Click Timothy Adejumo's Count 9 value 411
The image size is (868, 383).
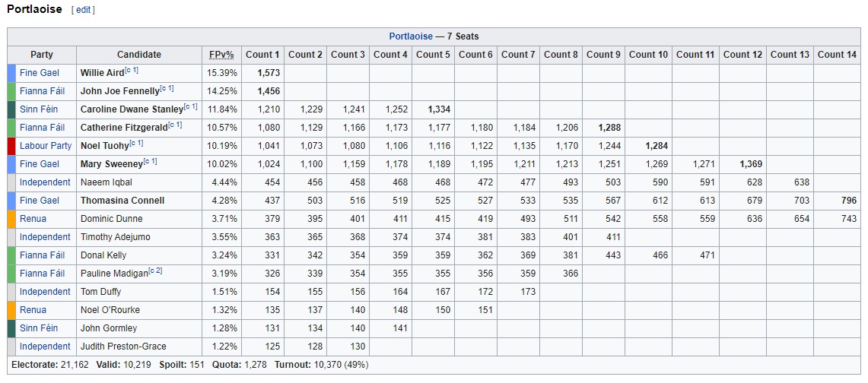coord(614,237)
